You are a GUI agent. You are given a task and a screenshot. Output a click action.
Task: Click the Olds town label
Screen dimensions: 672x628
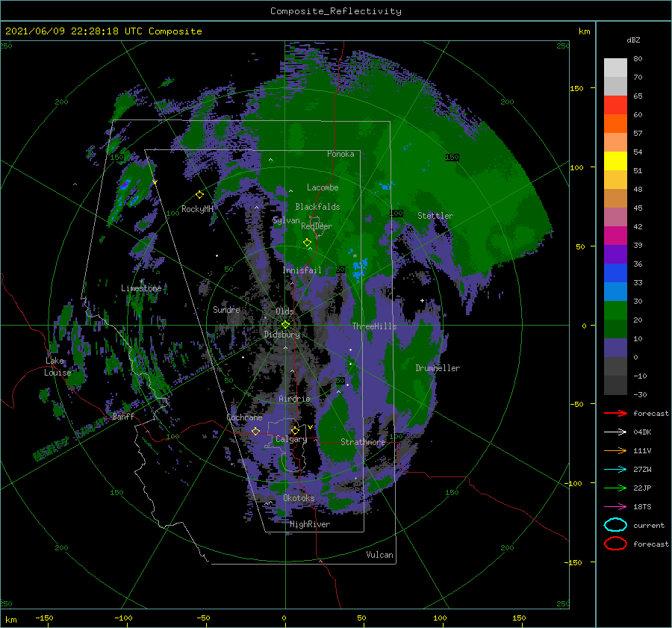(x=284, y=311)
